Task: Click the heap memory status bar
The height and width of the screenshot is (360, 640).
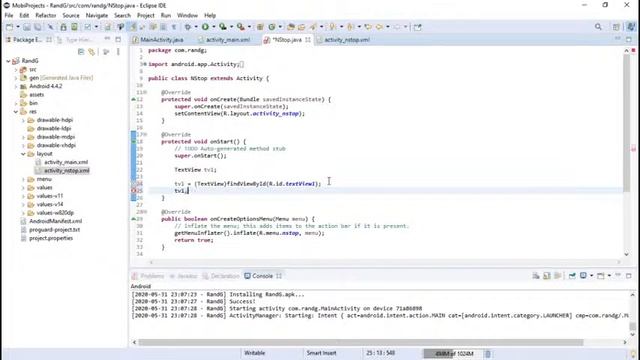Action: point(453,353)
